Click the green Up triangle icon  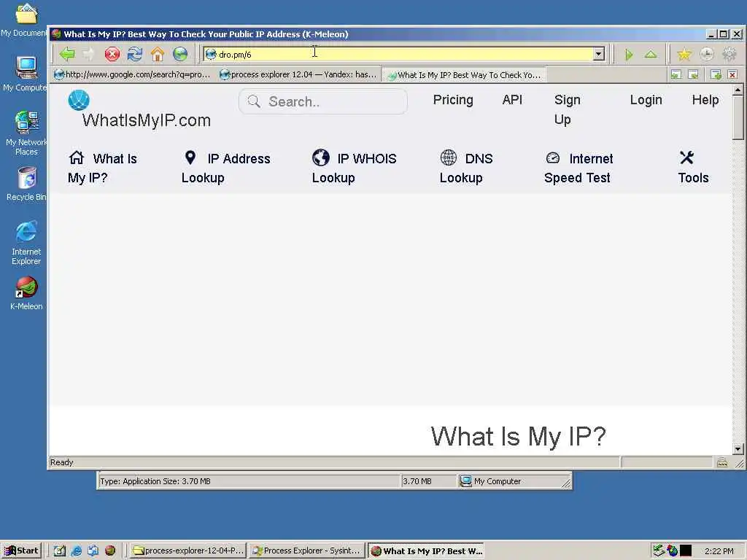(651, 54)
